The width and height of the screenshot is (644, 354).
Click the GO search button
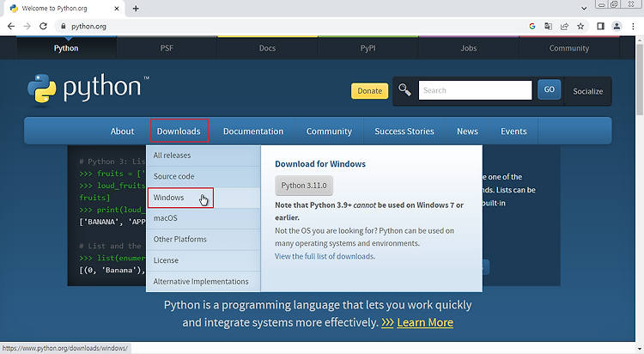[550, 89]
